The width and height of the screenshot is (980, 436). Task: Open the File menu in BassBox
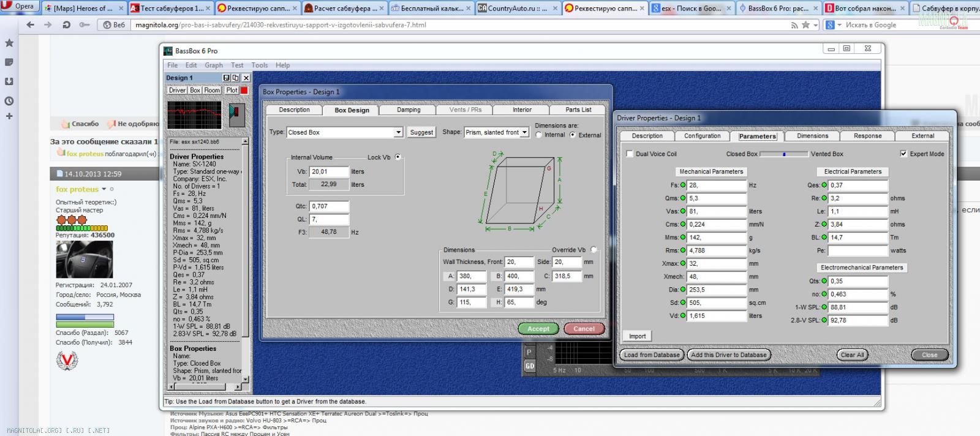(x=173, y=65)
